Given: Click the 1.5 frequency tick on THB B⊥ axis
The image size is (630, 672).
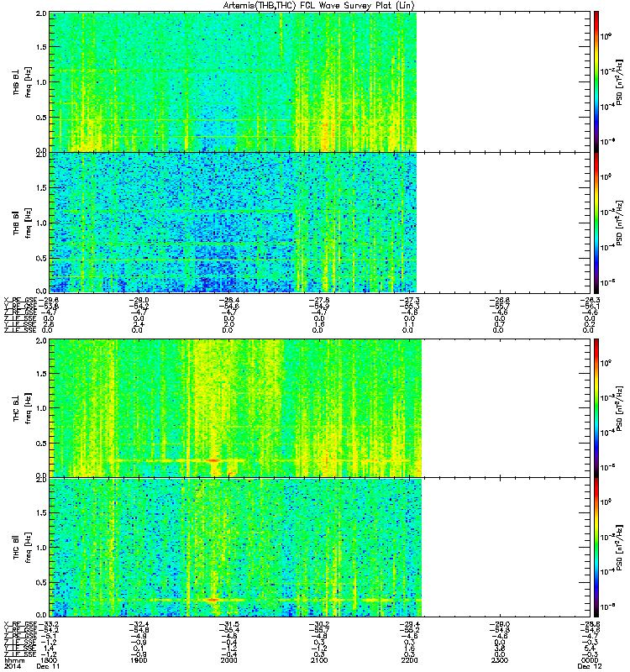Looking at the screenshot, I should pos(41,47).
